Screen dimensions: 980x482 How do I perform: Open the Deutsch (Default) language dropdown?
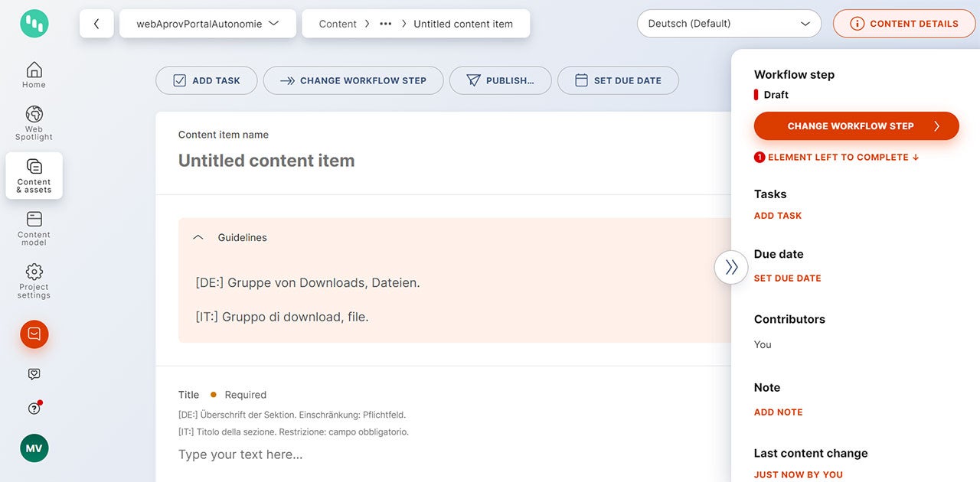[728, 24]
